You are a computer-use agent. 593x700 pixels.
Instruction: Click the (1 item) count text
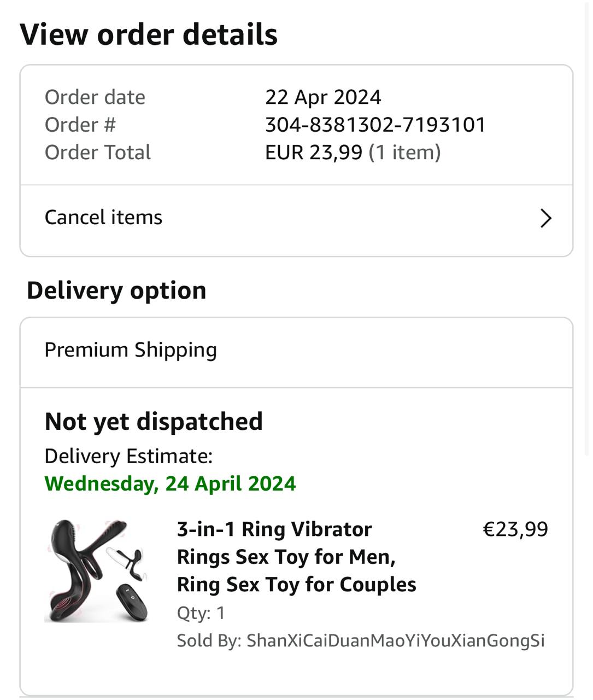(x=404, y=153)
